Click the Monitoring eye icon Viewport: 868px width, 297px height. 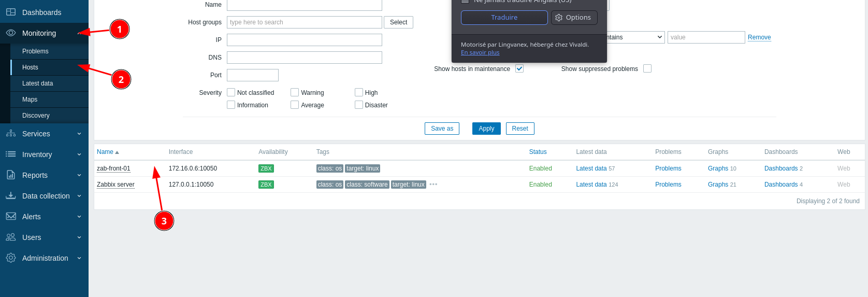click(x=11, y=33)
